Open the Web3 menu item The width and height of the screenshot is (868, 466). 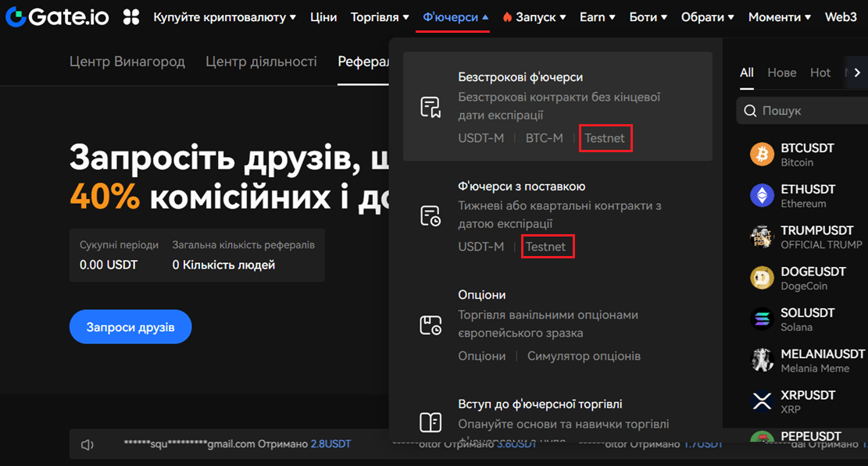point(841,17)
